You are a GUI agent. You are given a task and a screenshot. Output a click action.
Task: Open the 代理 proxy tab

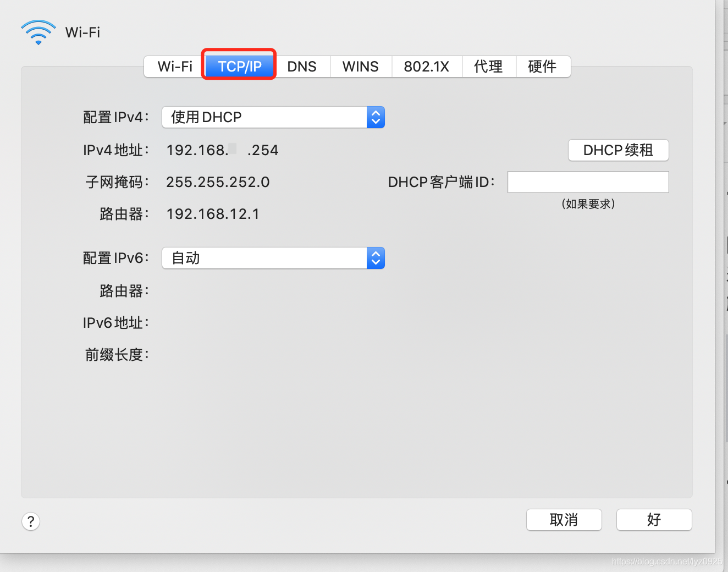489,67
